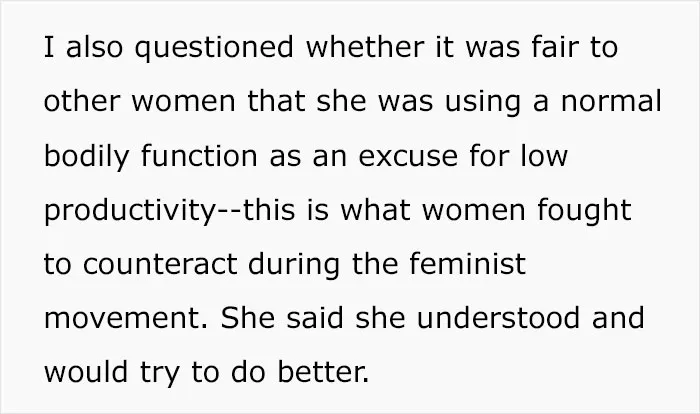Click the word "normal" in the paragraph
The width and height of the screenshot is (700, 414).
tap(611, 100)
